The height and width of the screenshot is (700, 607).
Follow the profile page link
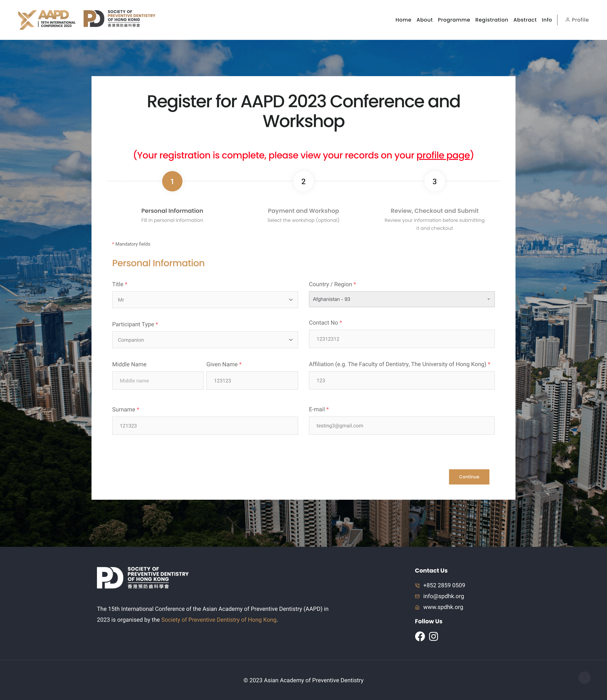[443, 155]
